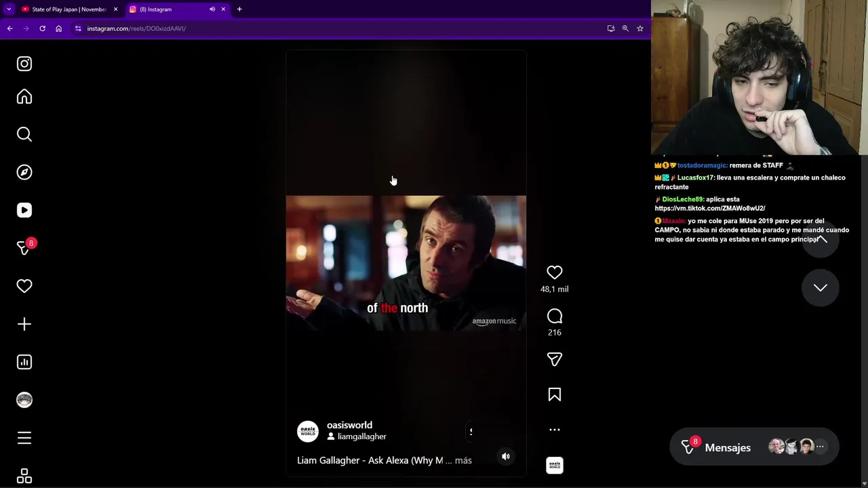Image resolution: width=868 pixels, height=488 pixels.
Task: Close the State of Play tab
Action: point(115,9)
